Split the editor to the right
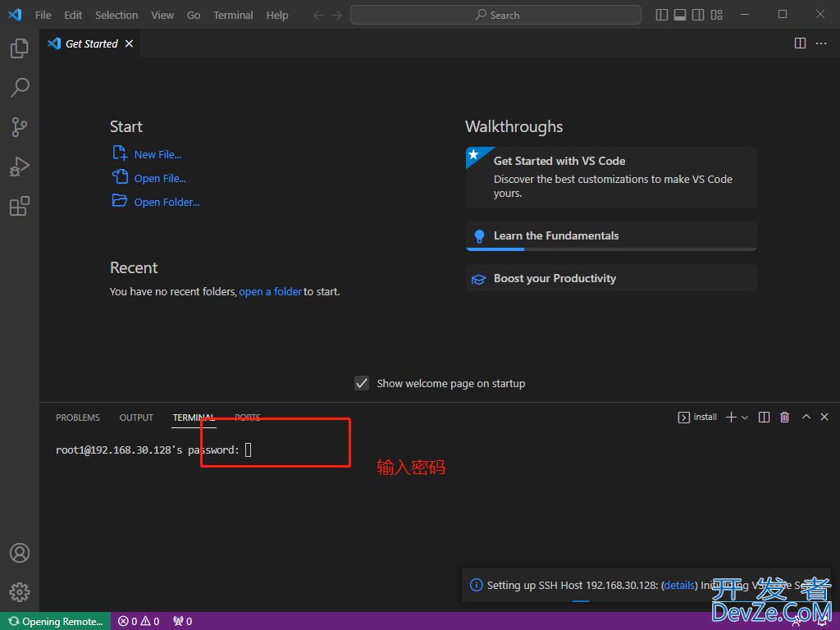This screenshot has height=630, width=840. [800, 43]
